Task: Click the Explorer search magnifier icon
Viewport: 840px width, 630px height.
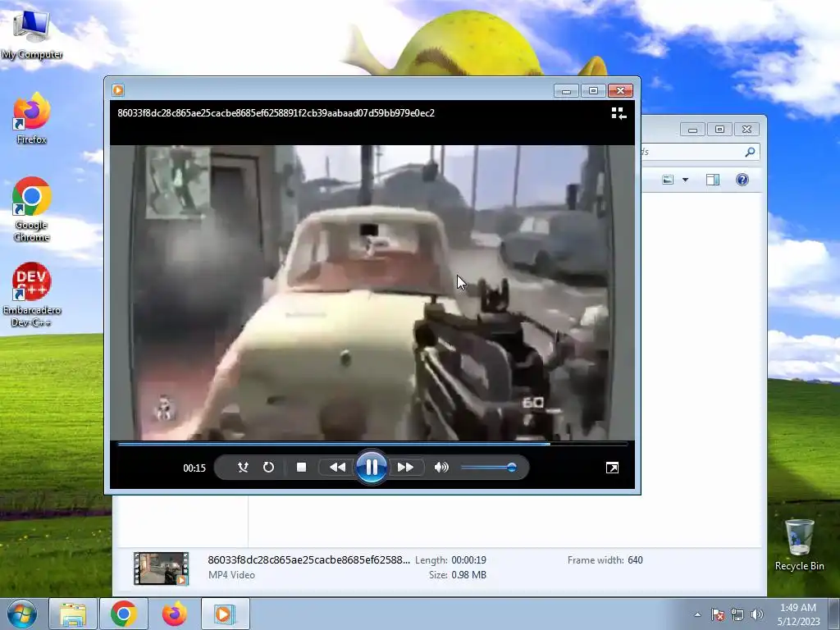Action: tap(750, 152)
